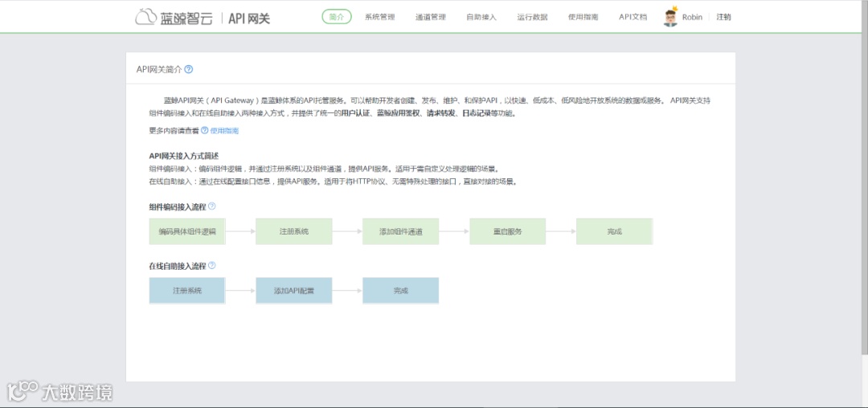This screenshot has width=868, height=408.
Task: Click the Robin user avatar
Action: [x=671, y=17]
